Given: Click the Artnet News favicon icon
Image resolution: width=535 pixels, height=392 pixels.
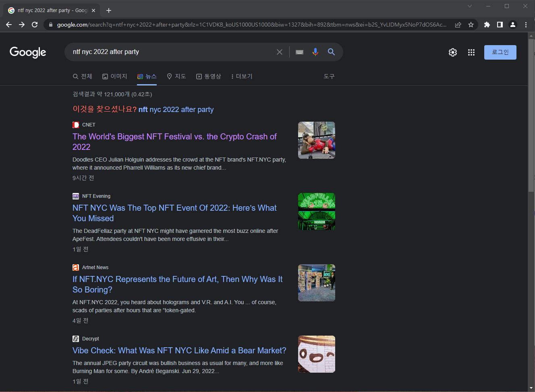Looking at the screenshot, I should pyautogui.click(x=76, y=268).
